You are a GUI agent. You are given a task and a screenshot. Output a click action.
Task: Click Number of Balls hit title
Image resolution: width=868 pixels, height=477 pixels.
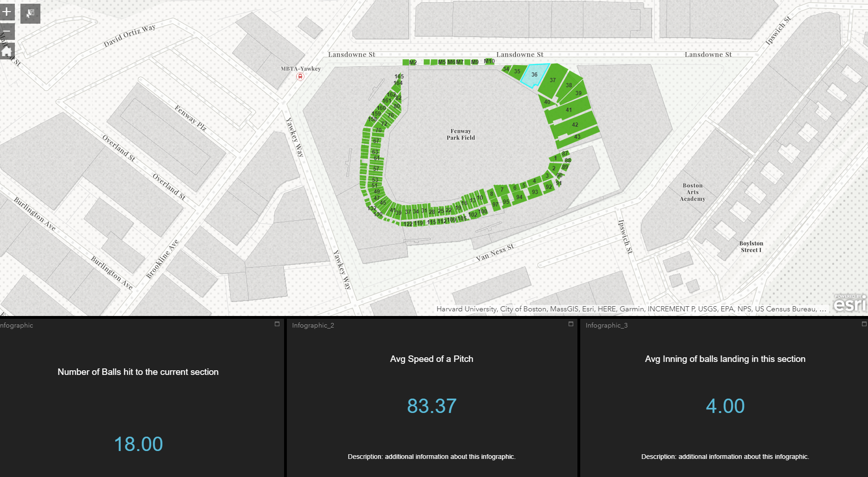(x=138, y=372)
